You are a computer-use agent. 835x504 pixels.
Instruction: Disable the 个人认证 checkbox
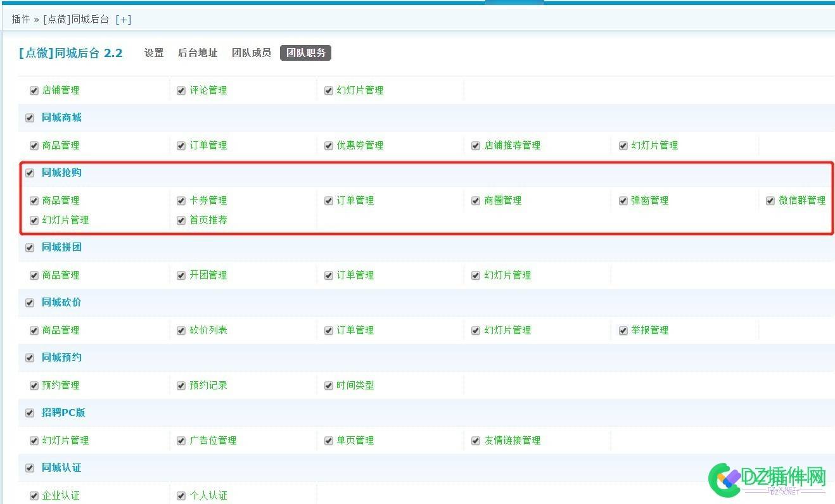point(181,496)
